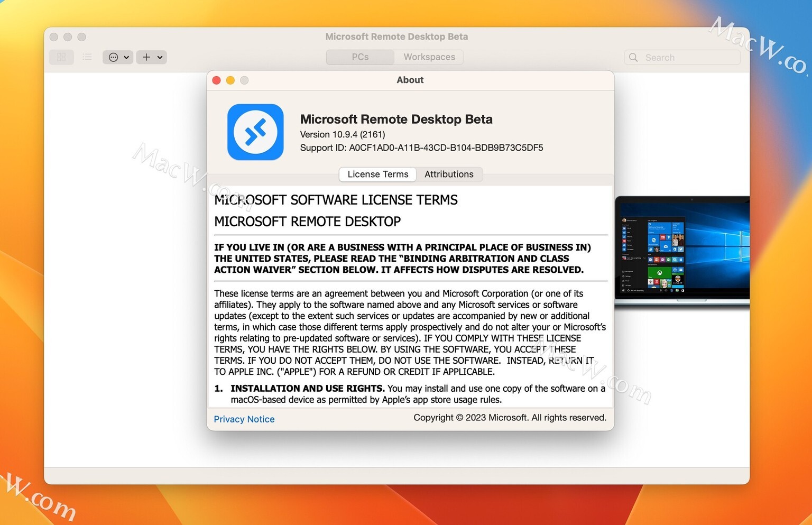Click the Search field in main window
Viewport: 812px width, 525px height.
click(682, 57)
